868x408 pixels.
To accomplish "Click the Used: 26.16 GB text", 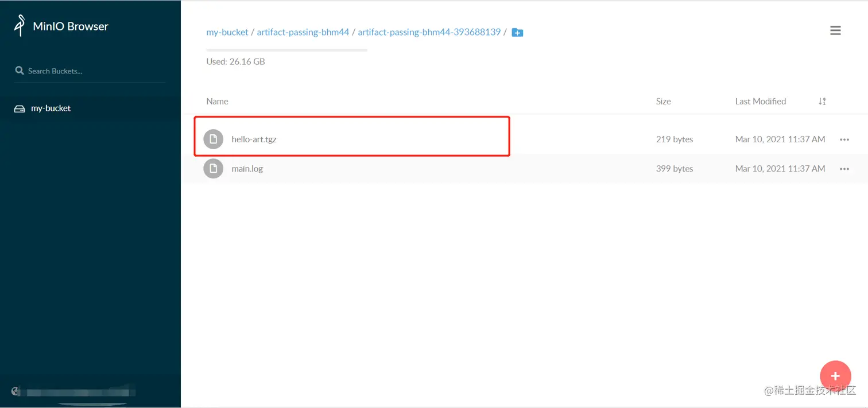I will (235, 61).
